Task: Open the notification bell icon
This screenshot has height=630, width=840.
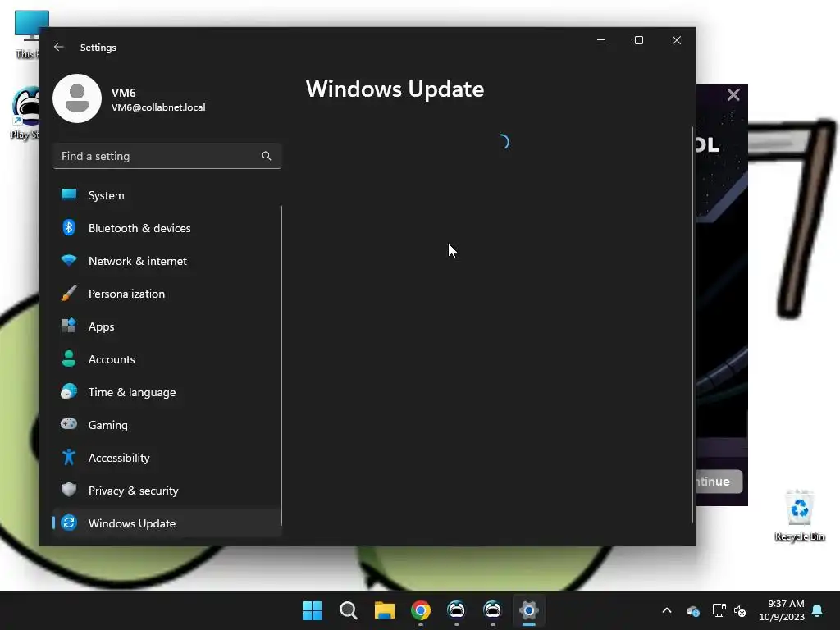Action: (818, 610)
